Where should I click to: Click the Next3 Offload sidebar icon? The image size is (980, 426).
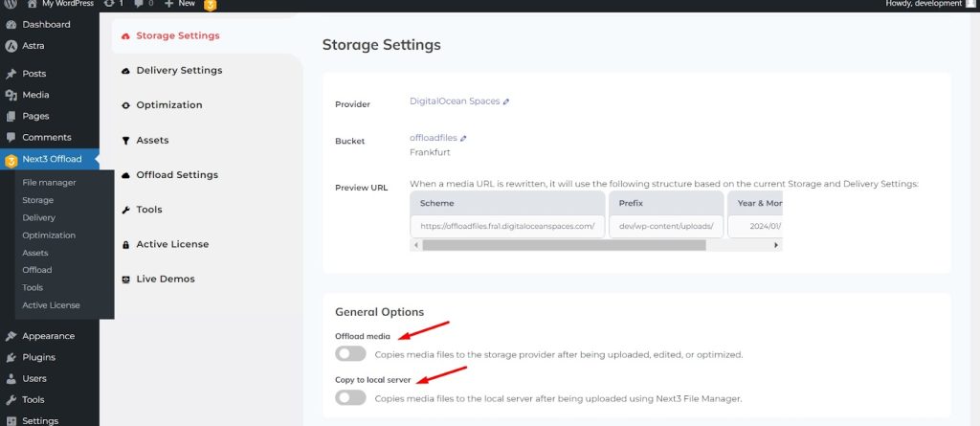11,161
